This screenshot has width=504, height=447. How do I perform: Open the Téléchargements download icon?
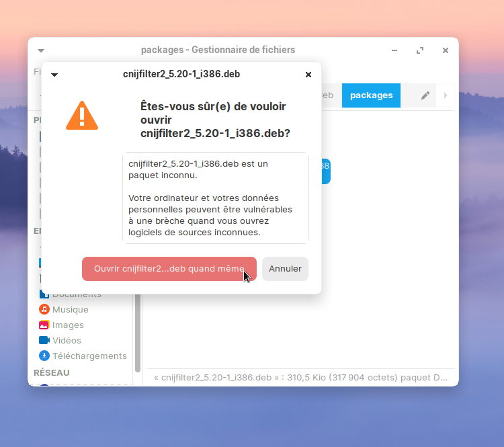pyautogui.click(x=44, y=356)
